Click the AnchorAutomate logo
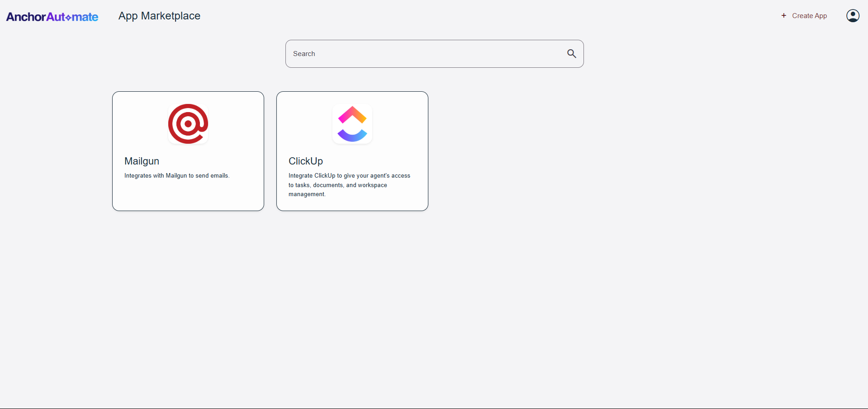868x409 pixels. click(x=52, y=16)
